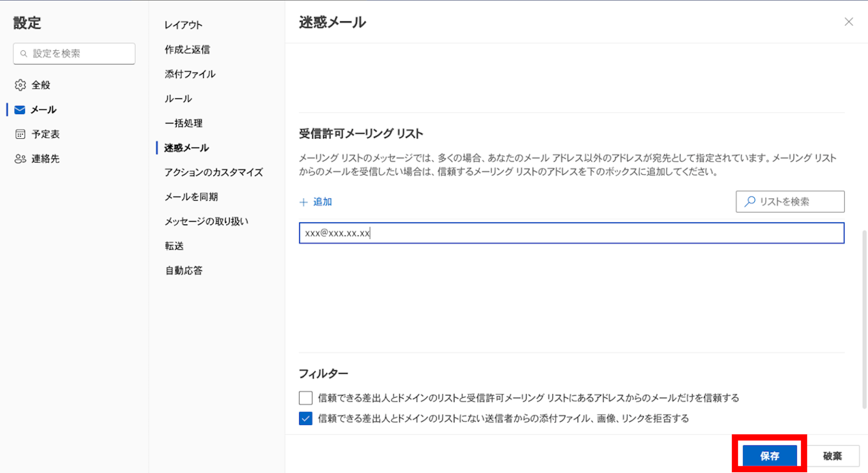
Task: Click the magnifier in リストを検索 box
Action: [x=750, y=202]
